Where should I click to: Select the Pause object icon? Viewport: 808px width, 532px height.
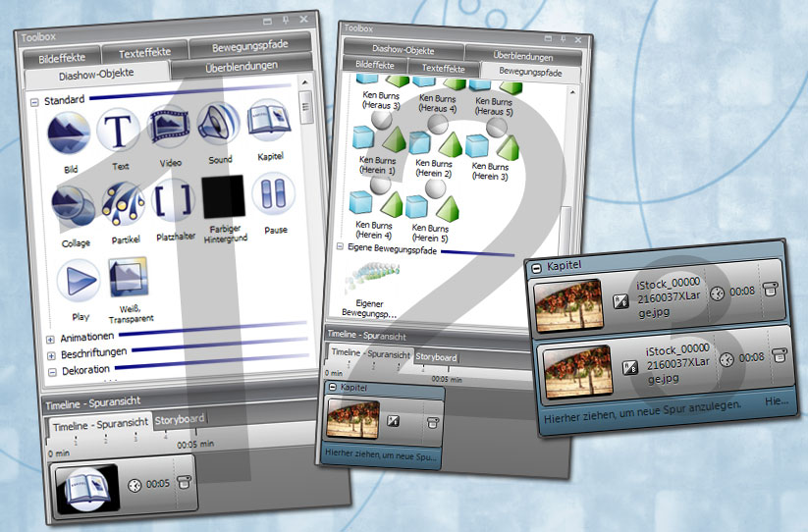click(x=274, y=194)
